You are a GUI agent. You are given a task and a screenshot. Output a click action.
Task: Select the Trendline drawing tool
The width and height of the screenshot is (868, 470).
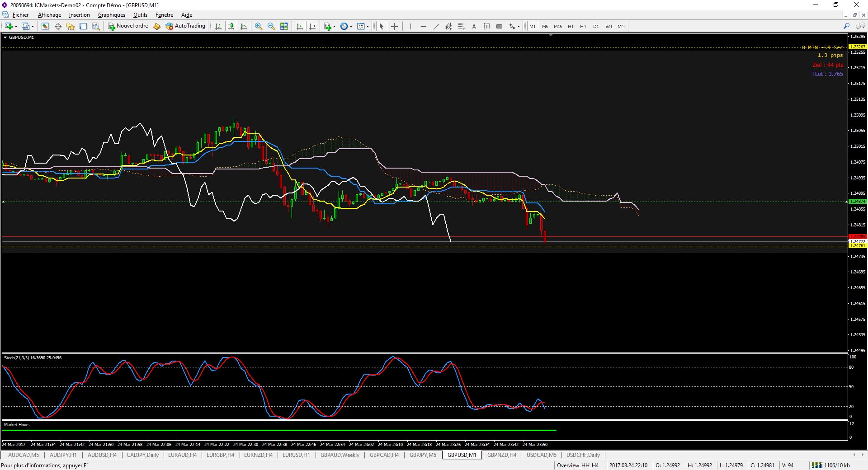[436, 26]
